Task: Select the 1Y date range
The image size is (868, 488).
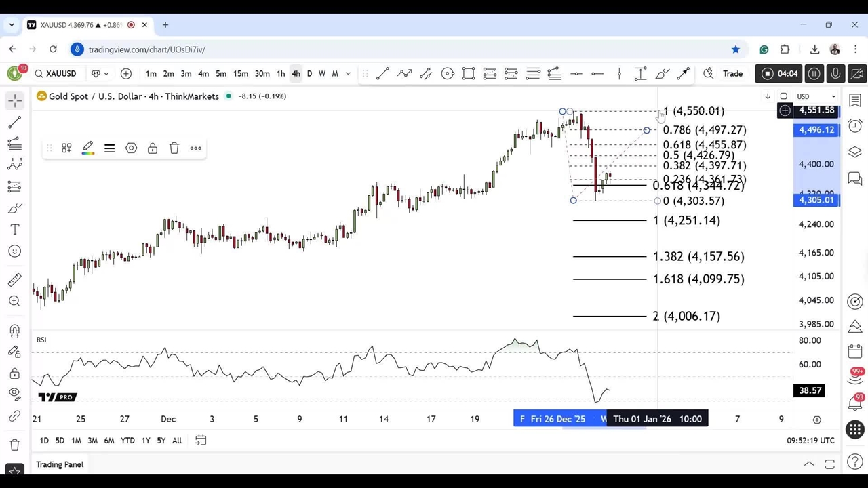Action: pos(146,441)
